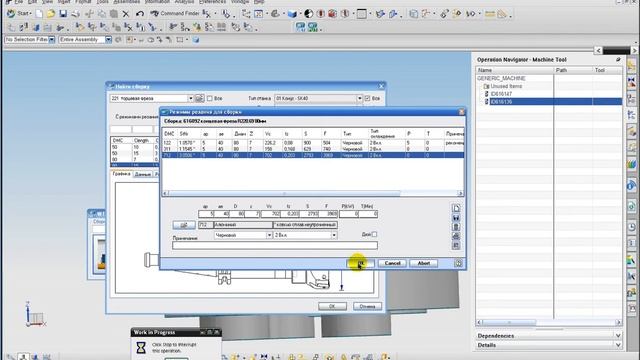Click the Open folder icon
Viewport: 640px width, 360px height.
click(51, 14)
